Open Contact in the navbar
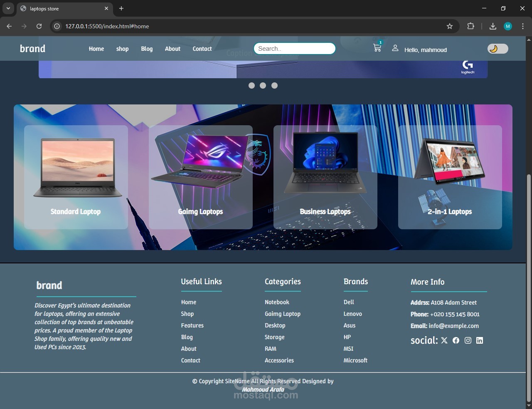The image size is (532, 409). pyautogui.click(x=202, y=49)
